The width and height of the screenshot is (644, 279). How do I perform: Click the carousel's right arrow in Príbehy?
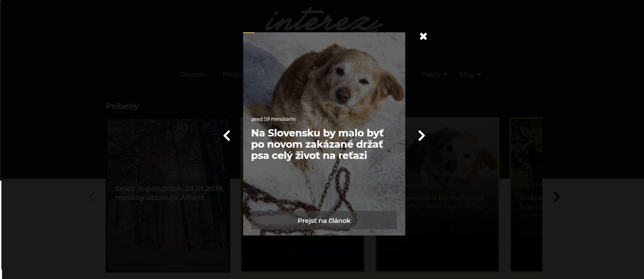tap(557, 197)
